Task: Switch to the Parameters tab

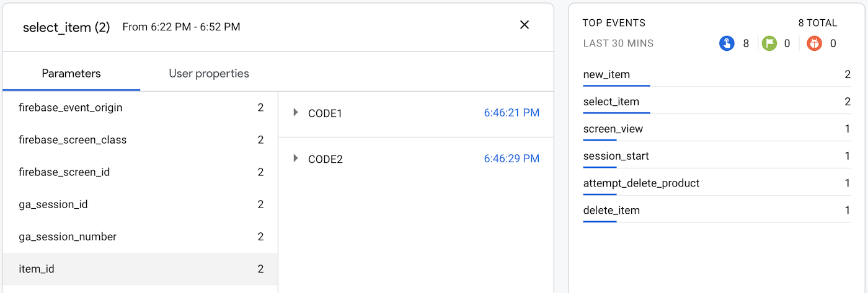Action: (x=71, y=73)
